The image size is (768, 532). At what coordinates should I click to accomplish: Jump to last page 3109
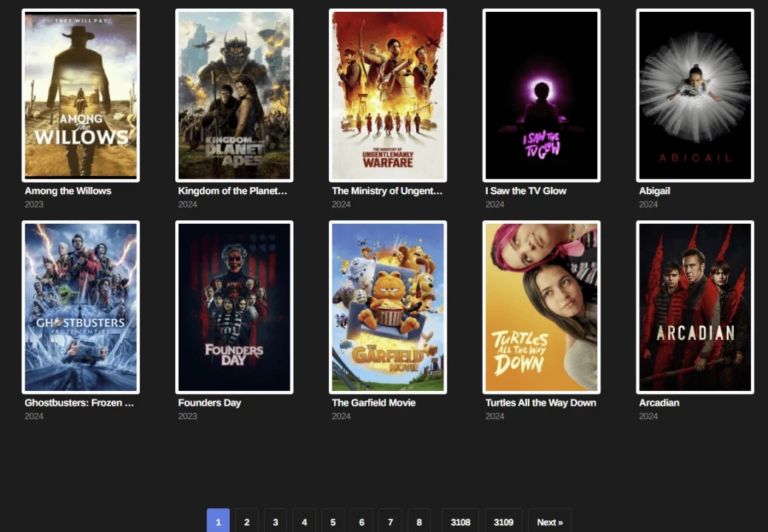503,522
